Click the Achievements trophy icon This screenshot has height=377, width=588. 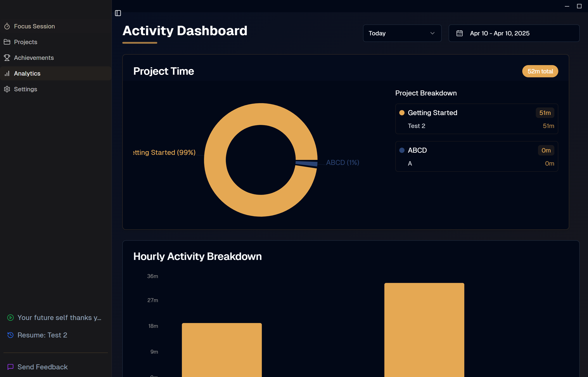coord(7,58)
